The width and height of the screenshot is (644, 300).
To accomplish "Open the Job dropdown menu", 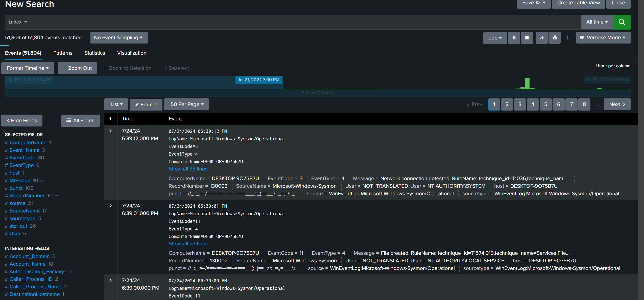I will [495, 38].
